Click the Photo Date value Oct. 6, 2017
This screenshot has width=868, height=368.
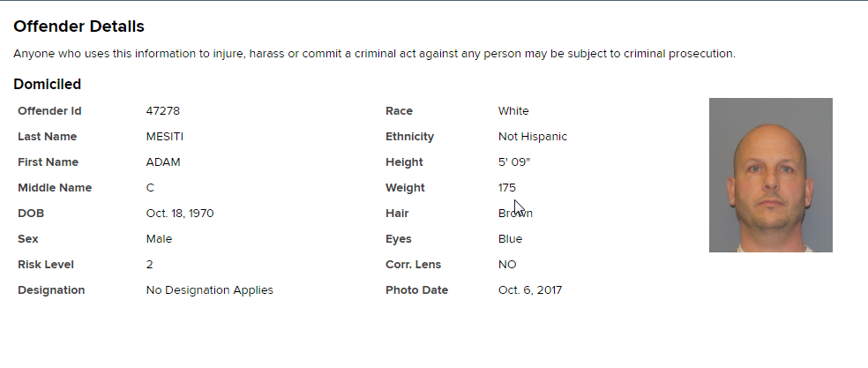(x=530, y=290)
